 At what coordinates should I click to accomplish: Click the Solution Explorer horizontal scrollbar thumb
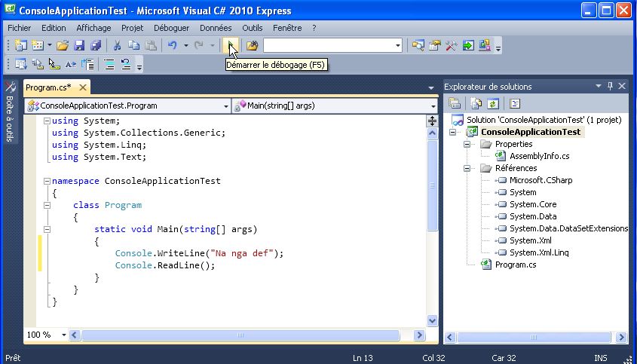tap(534, 337)
